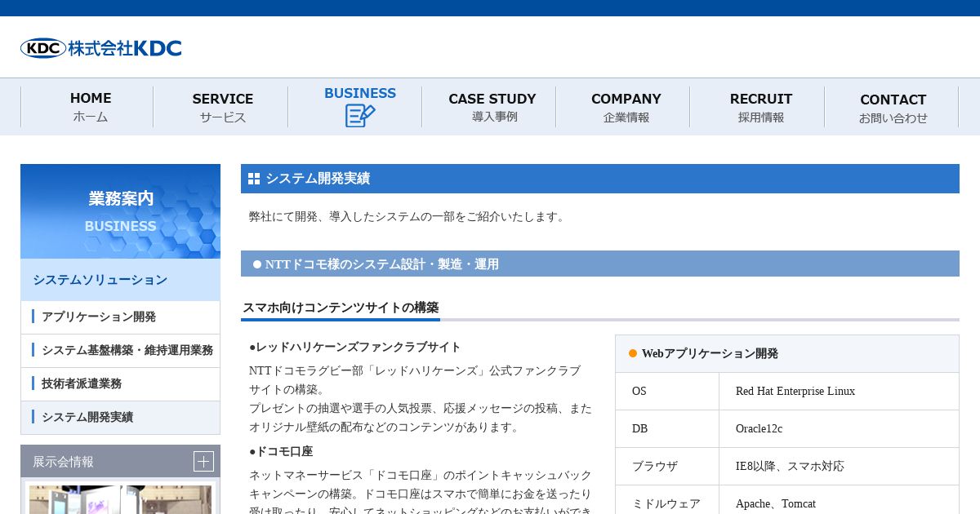Open システム基盤構築・維持運用業務 link
980x514 pixels.
(x=120, y=350)
